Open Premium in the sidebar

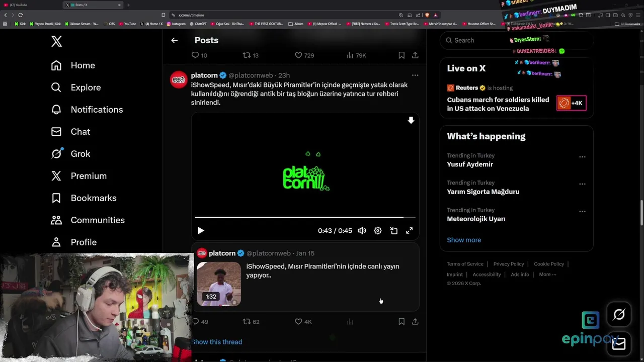click(79, 176)
